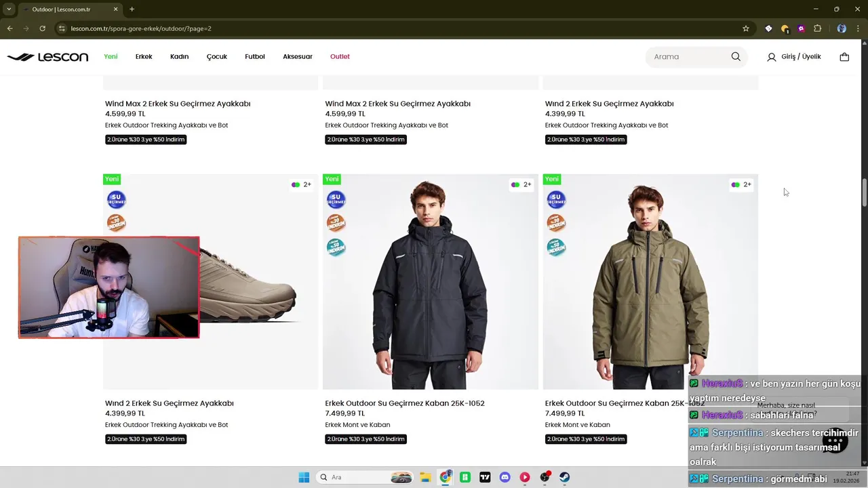Viewport: 868px width, 488px height.
Task: Close the Outdoor | Lescon.com.tr tab
Action: pyautogui.click(x=115, y=9)
